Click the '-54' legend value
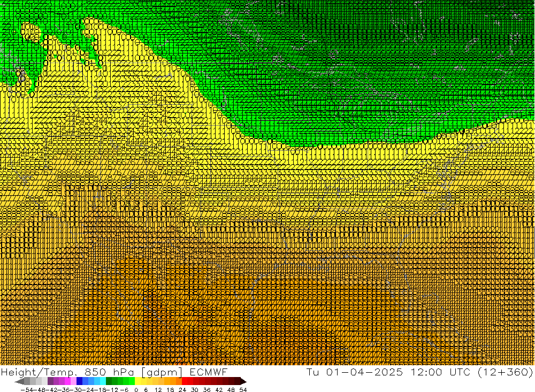The width and height of the screenshot is (535, 392). point(27,390)
